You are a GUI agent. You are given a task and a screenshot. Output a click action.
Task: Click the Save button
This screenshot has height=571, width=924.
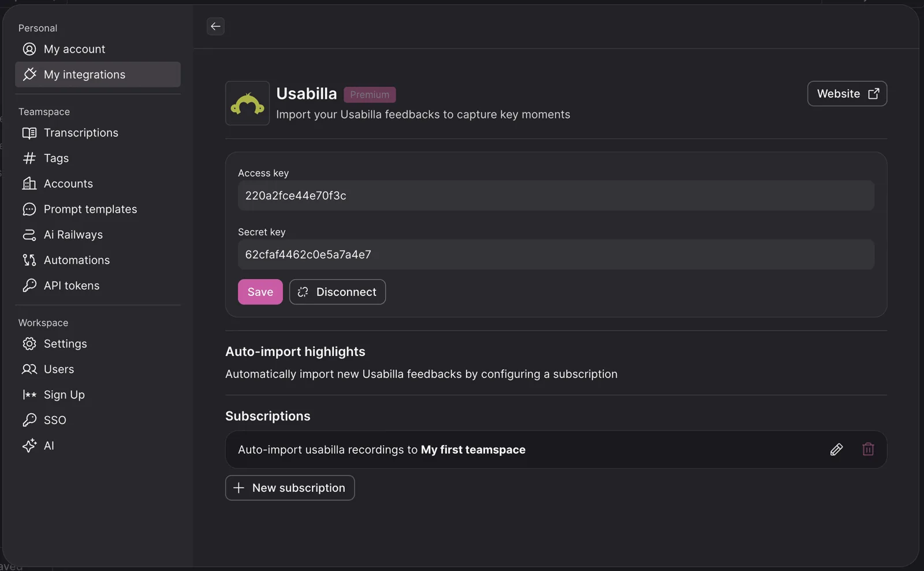pos(260,292)
